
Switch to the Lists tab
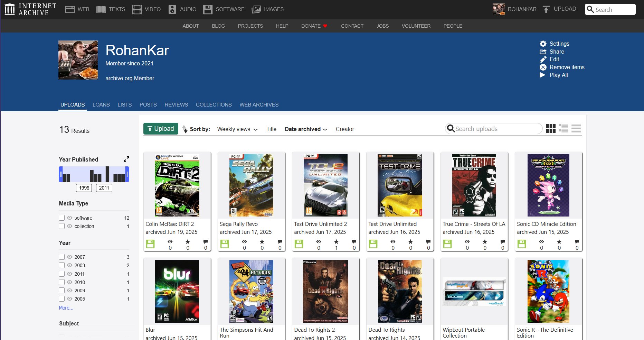tap(125, 104)
